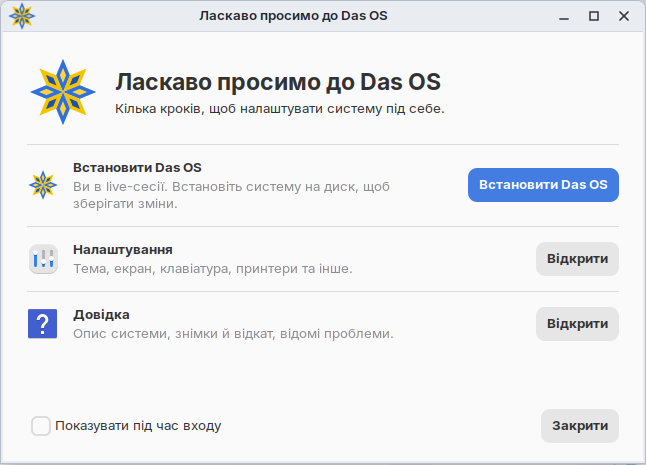
Task: Click the Ласкаво просимо до Das OS heading
Action: [278, 82]
